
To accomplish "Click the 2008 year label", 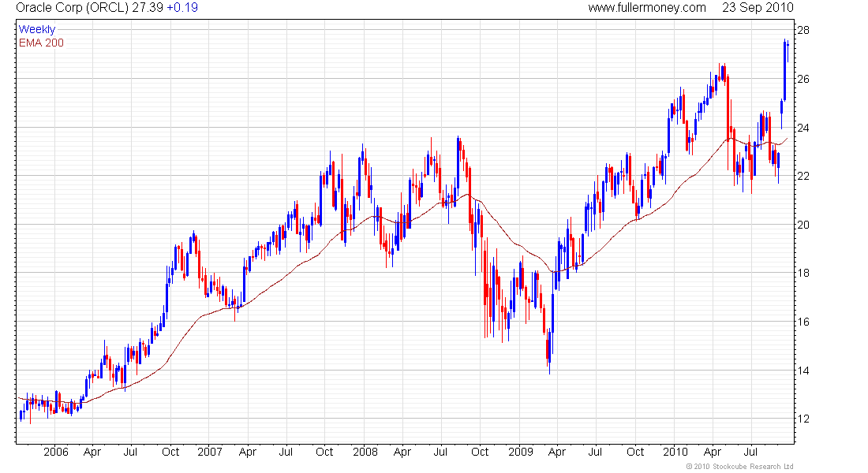I will coord(365,452).
